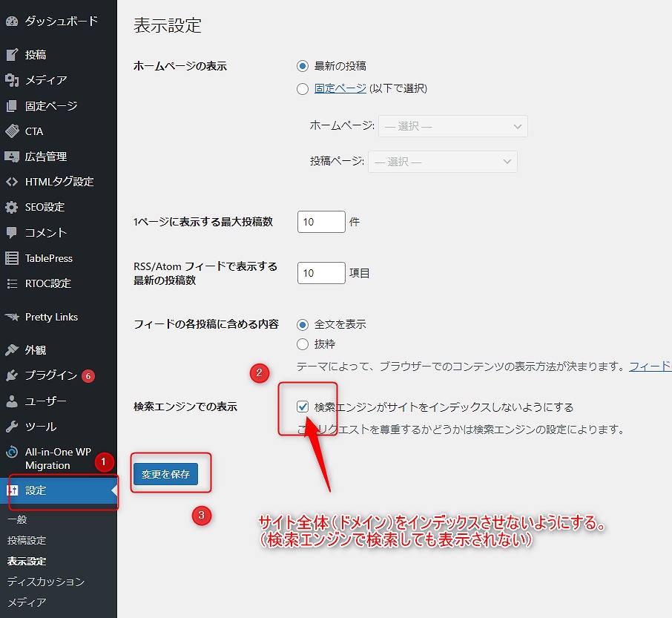Click the Posts pushpin icon
The height and width of the screenshot is (618, 672).
pyautogui.click(x=11, y=55)
